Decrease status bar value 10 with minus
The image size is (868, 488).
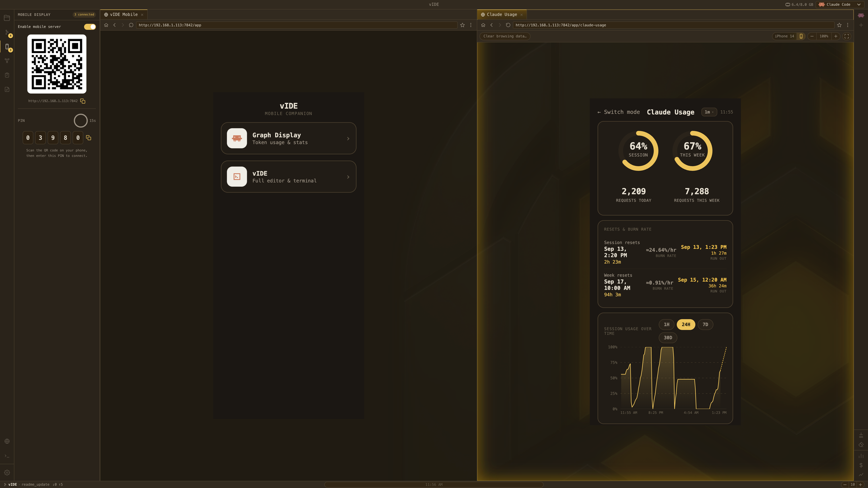click(x=844, y=485)
